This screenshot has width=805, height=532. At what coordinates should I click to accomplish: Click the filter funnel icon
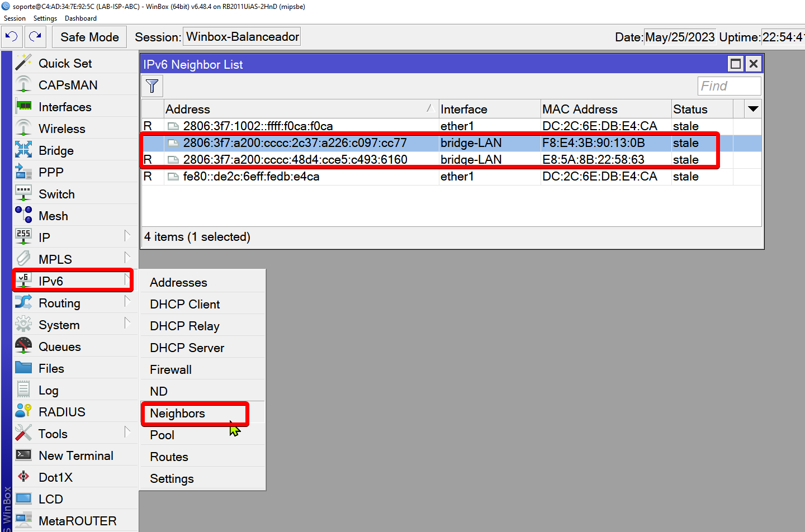pos(152,86)
